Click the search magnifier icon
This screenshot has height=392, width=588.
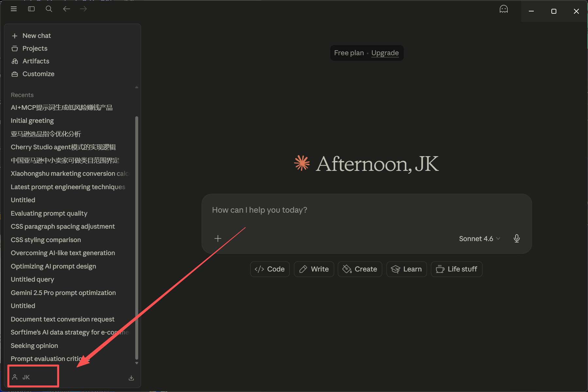click(x=49, y=9)
